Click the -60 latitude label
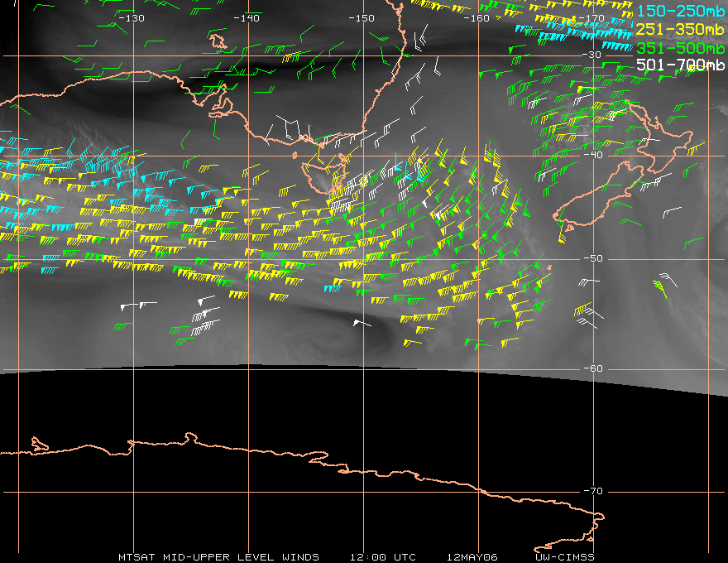Image resolution: width=728 pixels, height=563 pixels. click(x=592, y=369)
